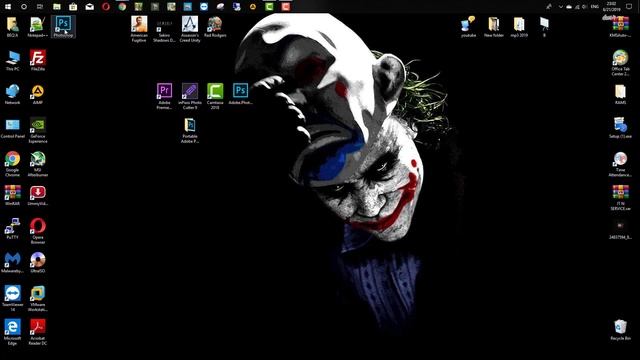Open the Photoshop shortcut in the top row
Image resolution: width=640 pixels, height=360 pixels.
pyautogui.click(x=63, y=27)
